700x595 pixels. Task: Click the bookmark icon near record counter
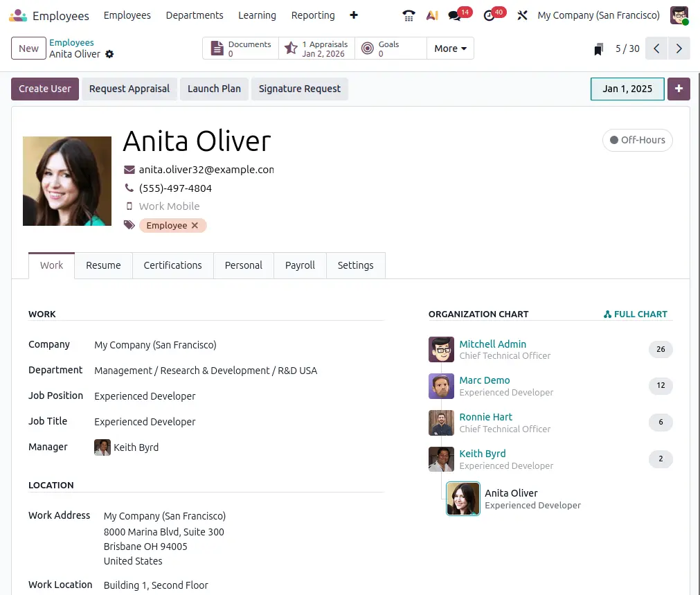[599, 49]
